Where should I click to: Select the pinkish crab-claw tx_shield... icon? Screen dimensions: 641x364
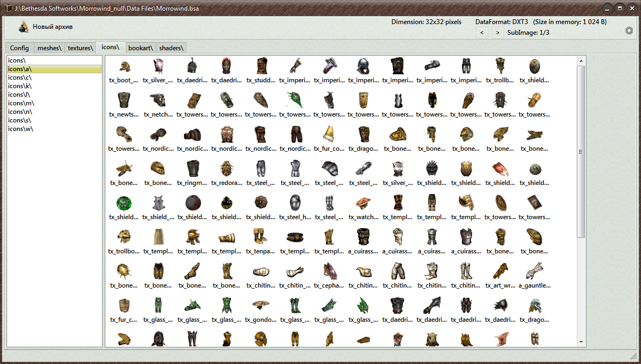click(x=500, y=169)
